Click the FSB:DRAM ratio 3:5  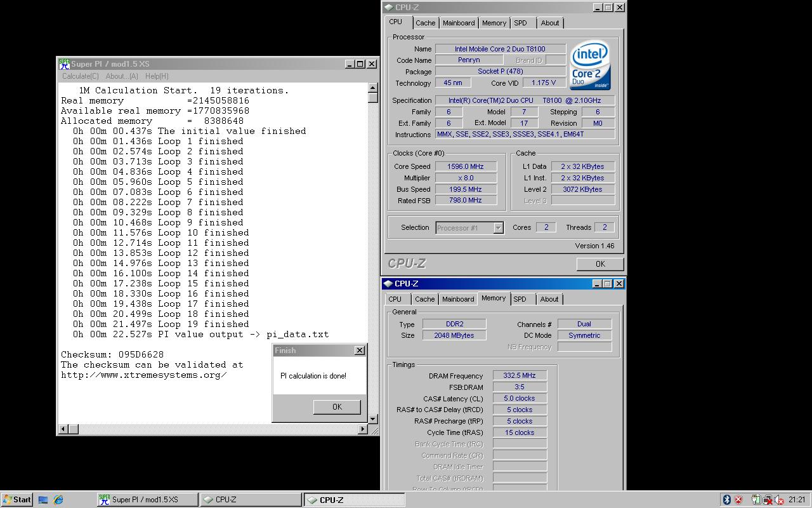pyautogui.click(x=520, y=387)
